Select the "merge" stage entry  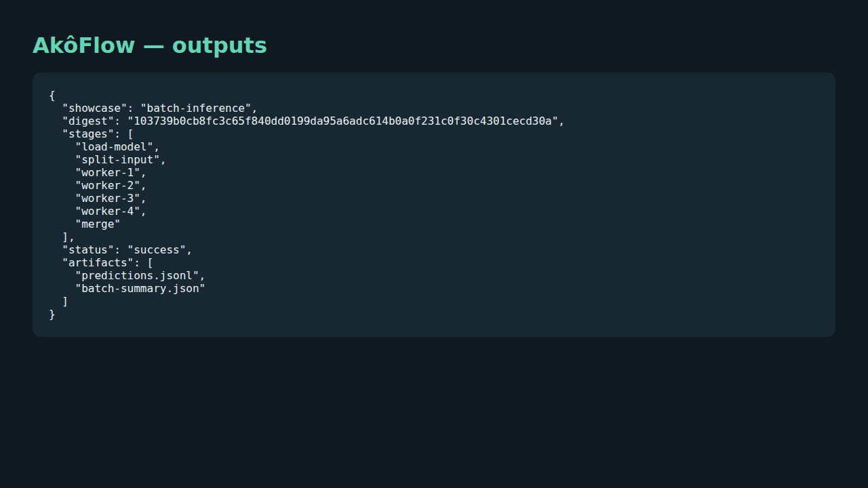click(98, 224)
